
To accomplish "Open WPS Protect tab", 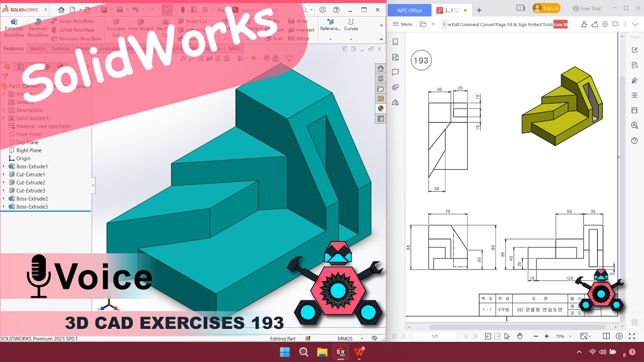I will 535,24.
